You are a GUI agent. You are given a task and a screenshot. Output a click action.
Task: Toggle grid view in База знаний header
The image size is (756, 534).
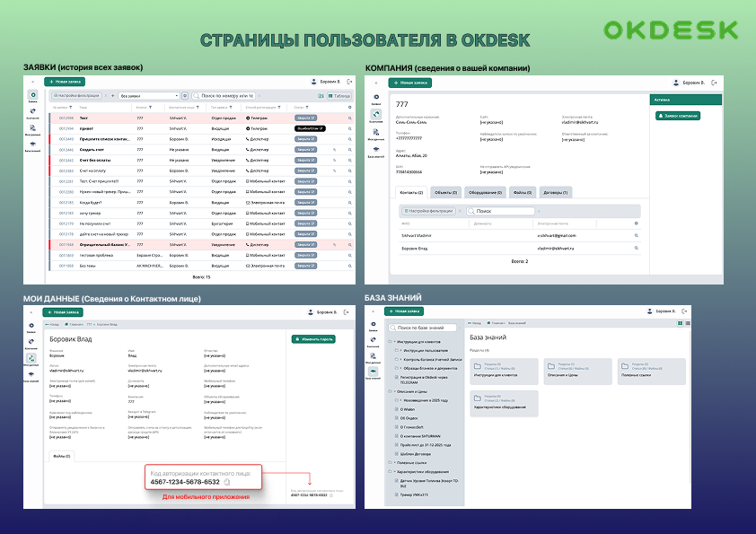[x=680, y=322]
